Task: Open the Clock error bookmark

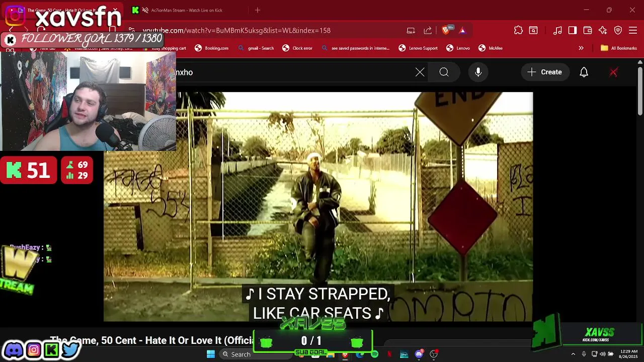Action: 297,48
